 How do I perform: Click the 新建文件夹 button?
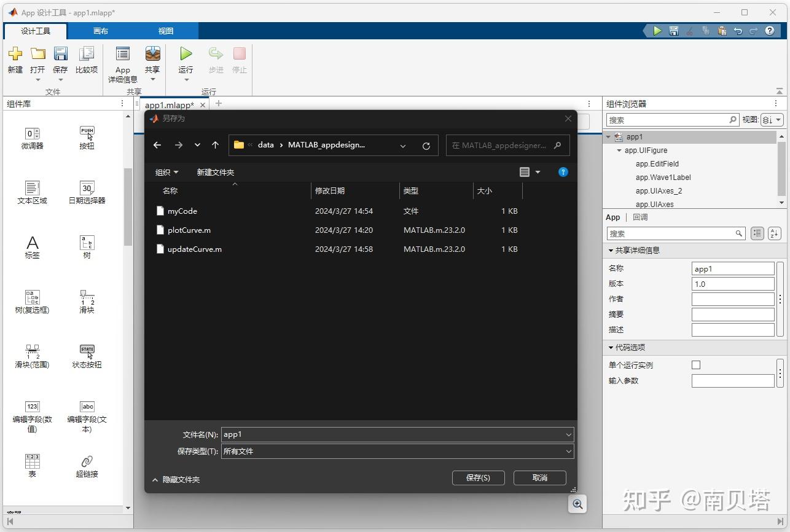(x=215, y=172)
